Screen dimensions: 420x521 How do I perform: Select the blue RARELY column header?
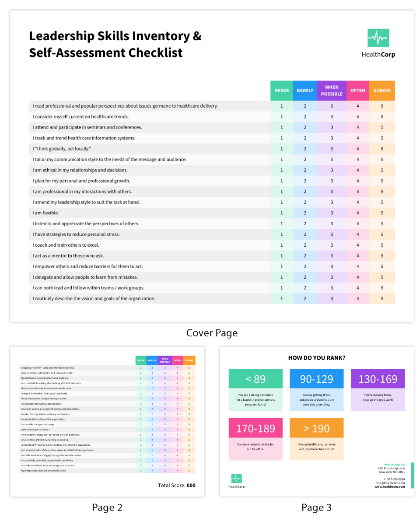[305, 91]
